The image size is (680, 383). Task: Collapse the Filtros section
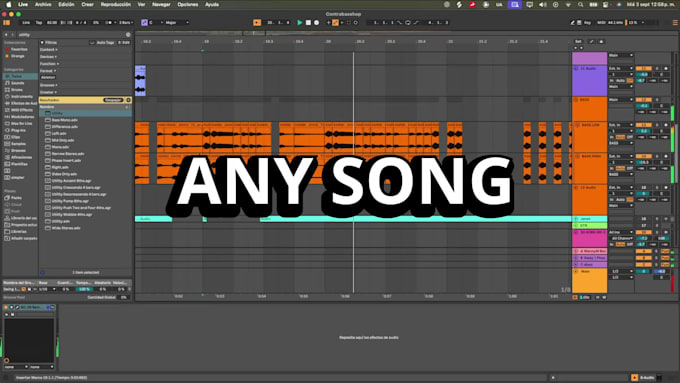(x=42, y=43)
